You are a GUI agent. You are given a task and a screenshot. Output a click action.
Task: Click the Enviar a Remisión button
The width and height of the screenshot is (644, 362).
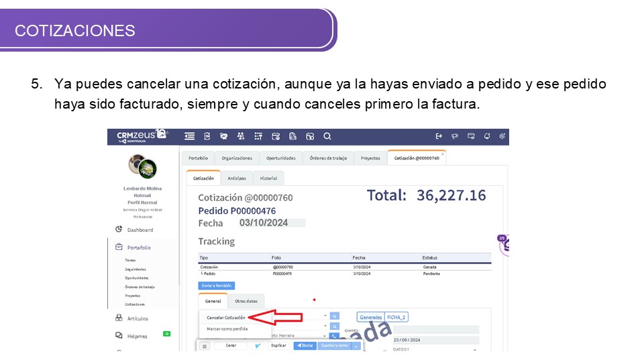point(217,286)
